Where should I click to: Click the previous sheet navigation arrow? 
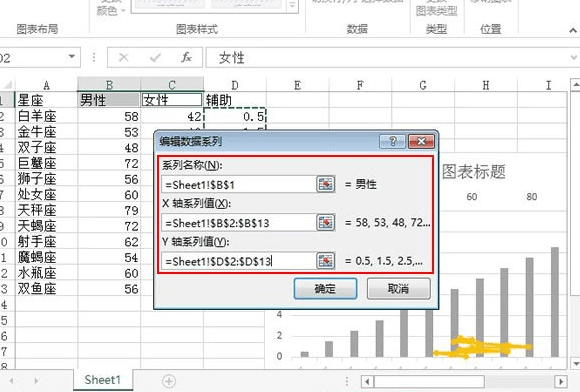[12, 381]
